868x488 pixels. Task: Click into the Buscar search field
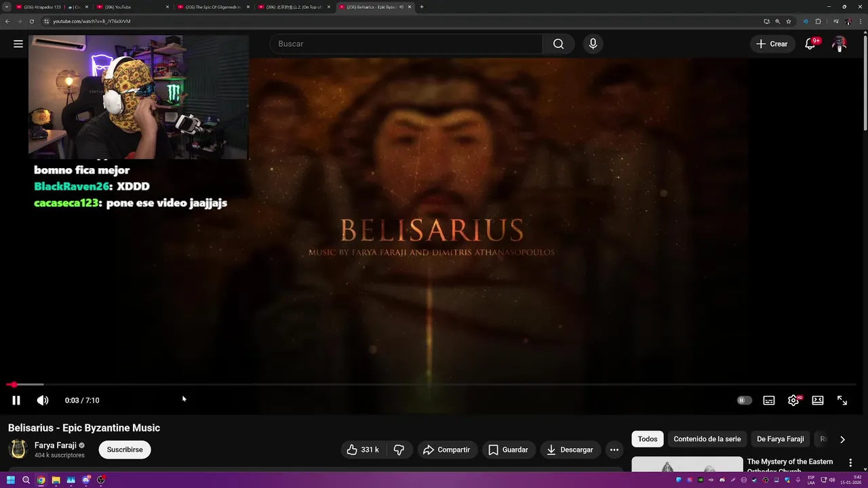point(407,43)
